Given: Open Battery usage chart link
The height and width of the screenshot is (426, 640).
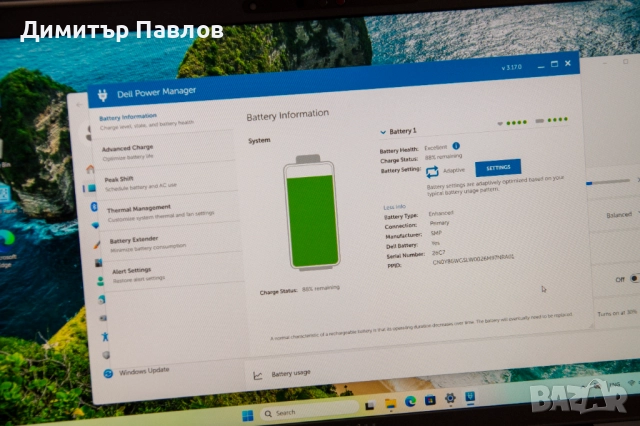Looking at the screenshot, I should (x=291, y=373).
